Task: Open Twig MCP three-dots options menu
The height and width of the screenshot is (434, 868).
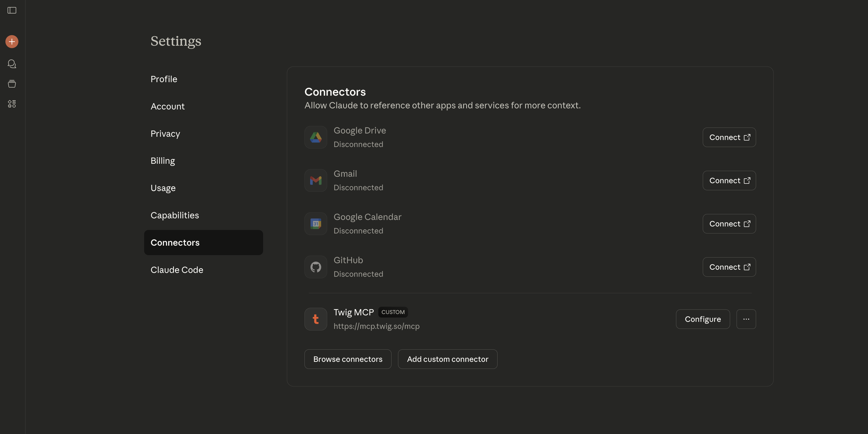Action: click(746, 319)
